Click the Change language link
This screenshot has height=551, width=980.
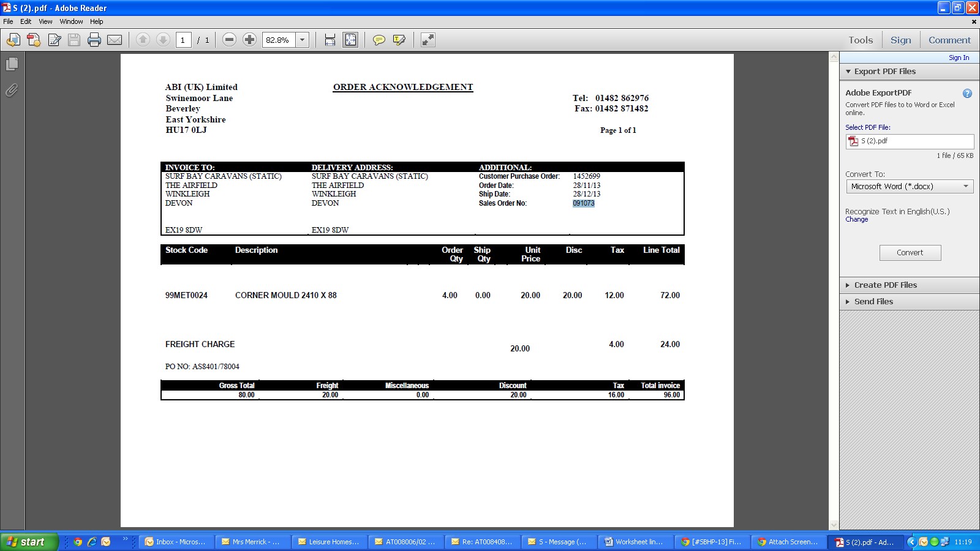click(x=856, y=220)
